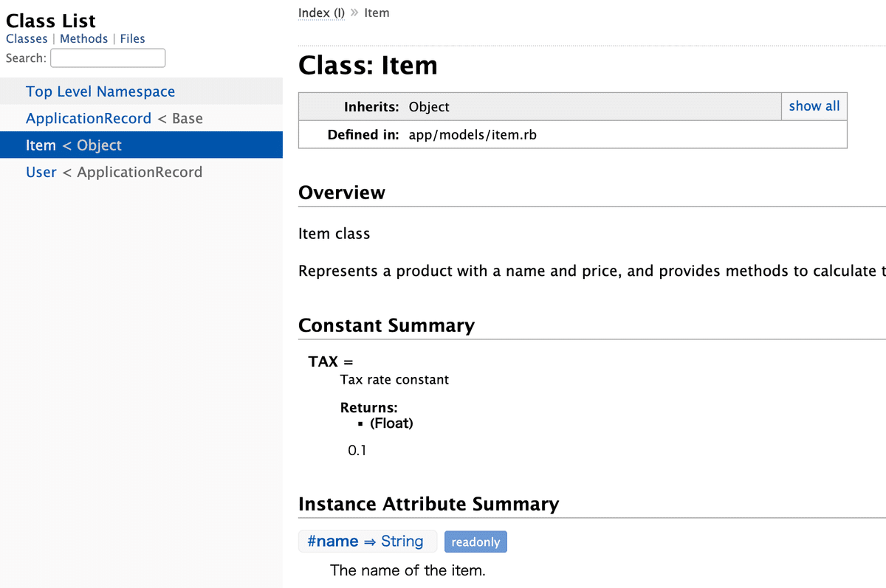Select Top Level Namespace in class list

click(100, 91)
